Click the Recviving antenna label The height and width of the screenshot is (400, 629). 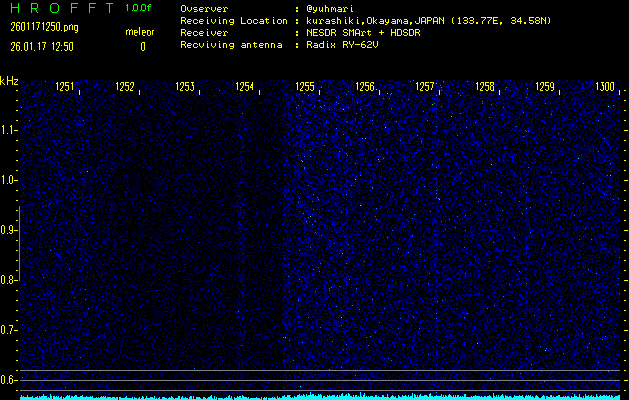pyautogui.click(x=231, y=45)
